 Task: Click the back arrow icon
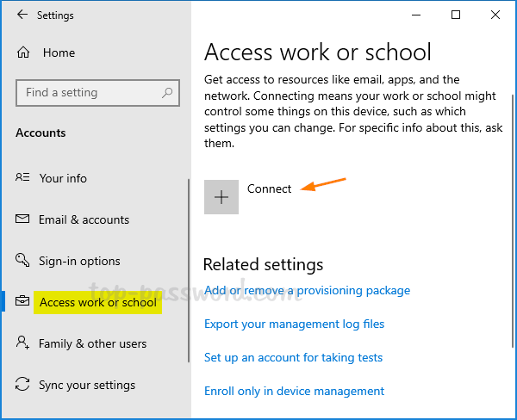tap(22, 15)
